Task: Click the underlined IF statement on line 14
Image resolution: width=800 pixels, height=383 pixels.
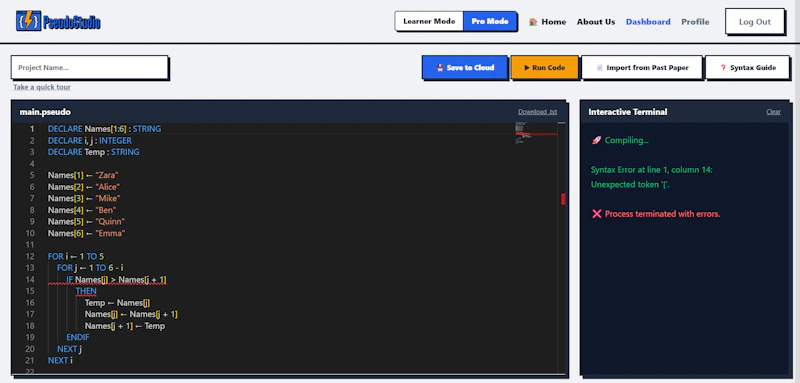Action: pyautogui.click(x=116, y=280)
